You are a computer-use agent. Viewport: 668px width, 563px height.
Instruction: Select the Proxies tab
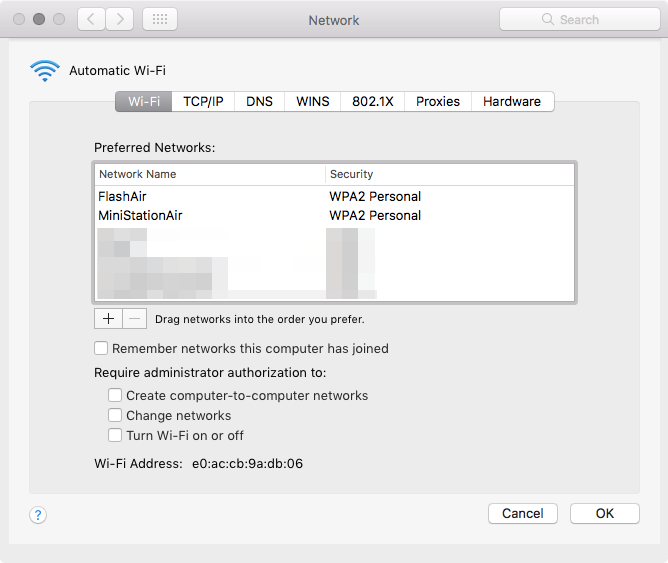[x=438, y=101]
